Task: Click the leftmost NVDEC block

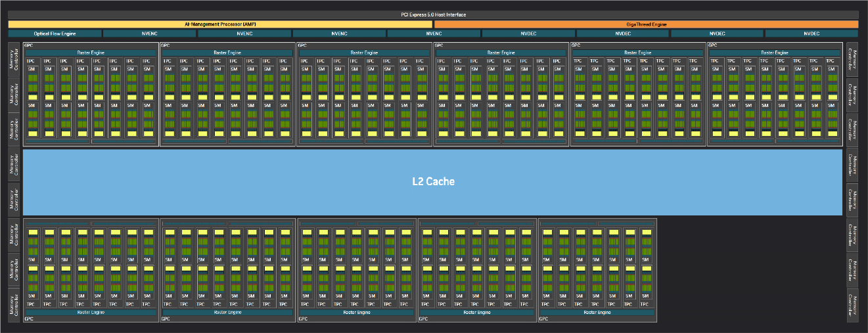Action: [528, 33]
